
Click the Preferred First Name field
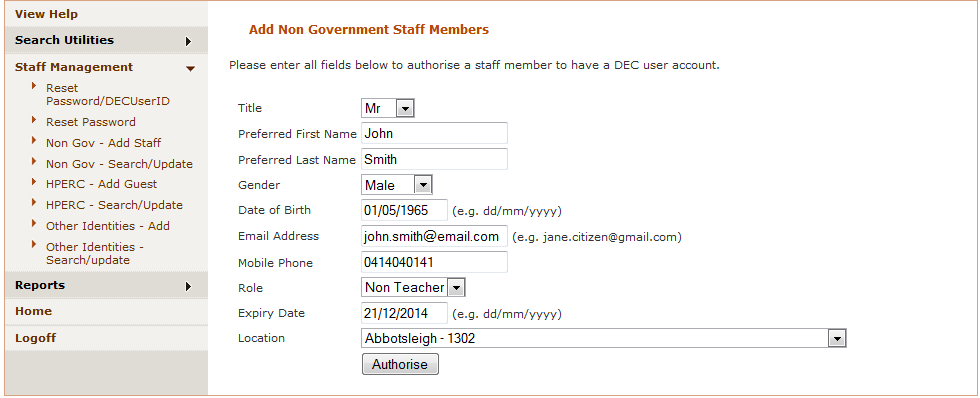[x=434, y=133]
